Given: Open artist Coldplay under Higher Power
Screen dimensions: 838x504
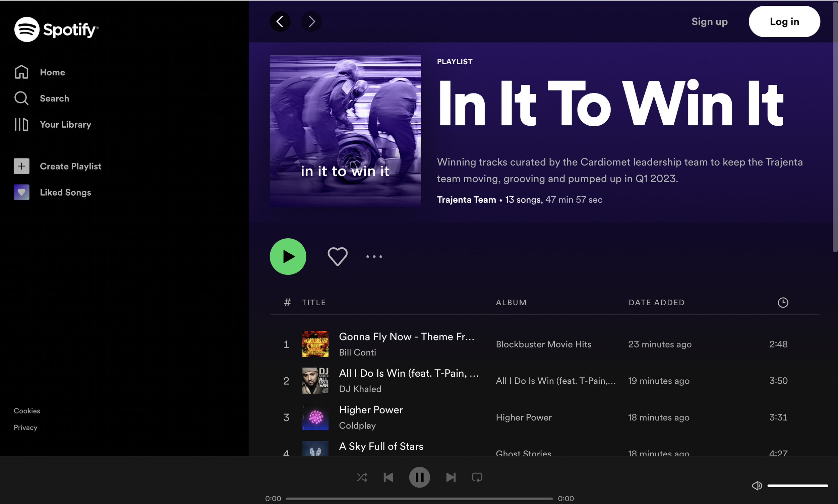Looking at the screenshot, I should tap(357, 426).
